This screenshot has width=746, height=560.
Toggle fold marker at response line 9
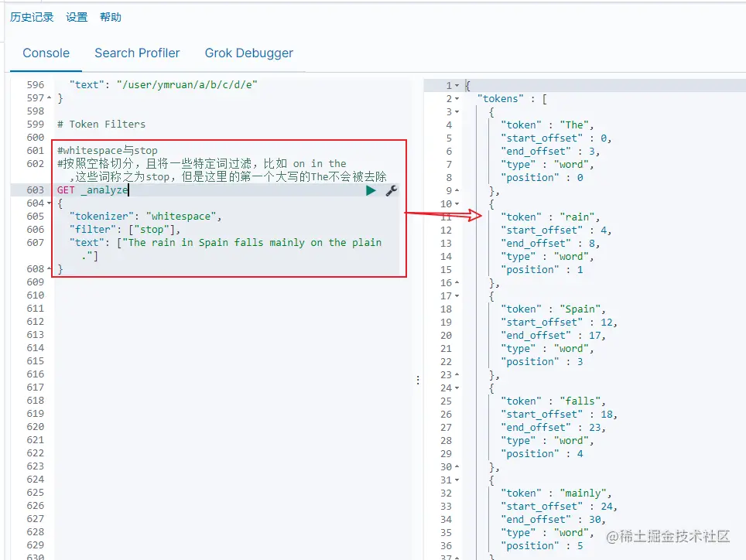click(x=457, y=190)
